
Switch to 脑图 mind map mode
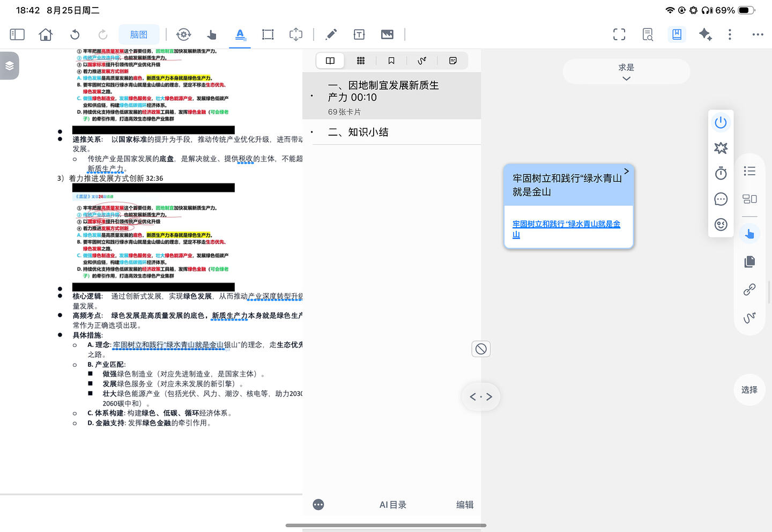pyautogui.click(x=139, y=34)
